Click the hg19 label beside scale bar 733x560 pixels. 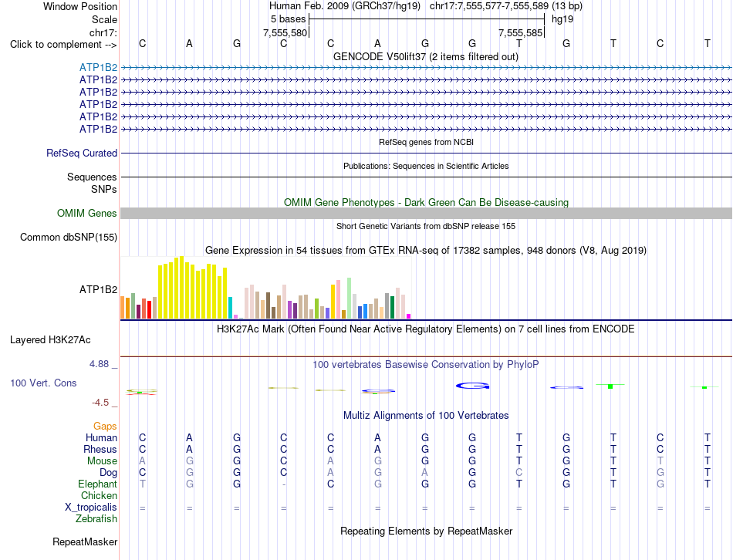tap(562, 19)
